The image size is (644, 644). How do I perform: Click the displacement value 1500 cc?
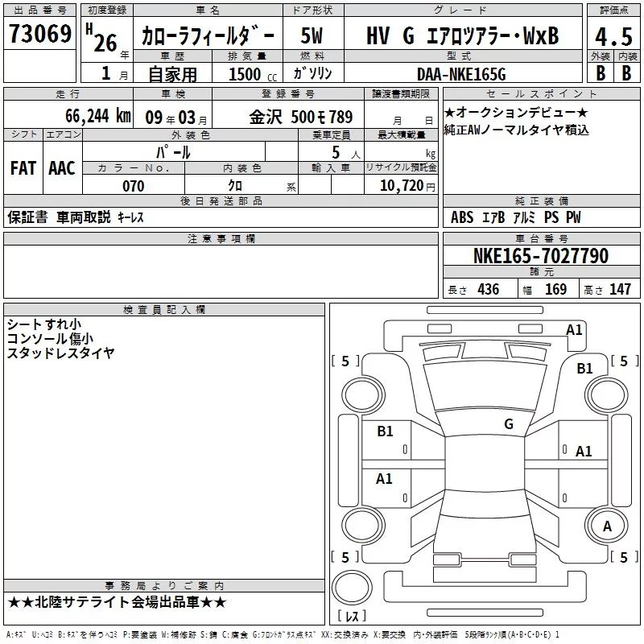click(253, 75)
